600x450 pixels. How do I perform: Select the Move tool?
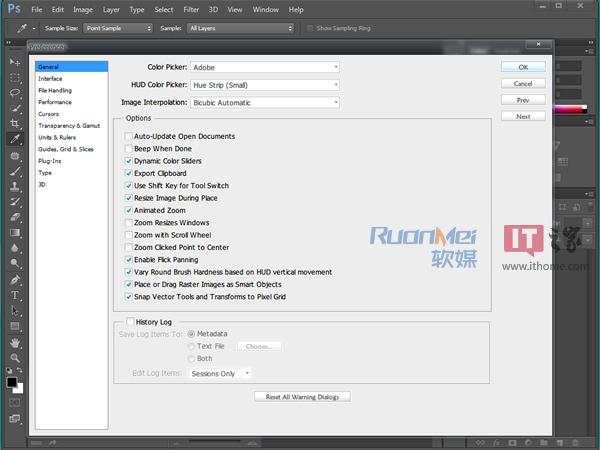click(15, 62)
